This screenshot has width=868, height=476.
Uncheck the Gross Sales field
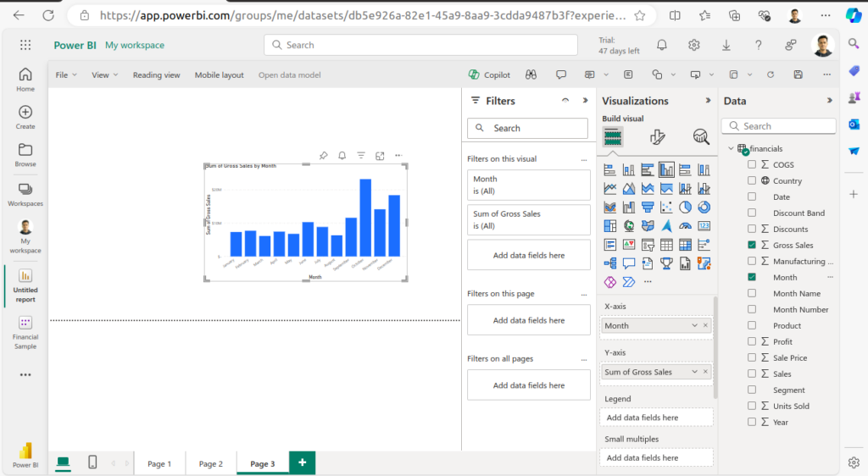pyautogui.click(x=752, y=245)
